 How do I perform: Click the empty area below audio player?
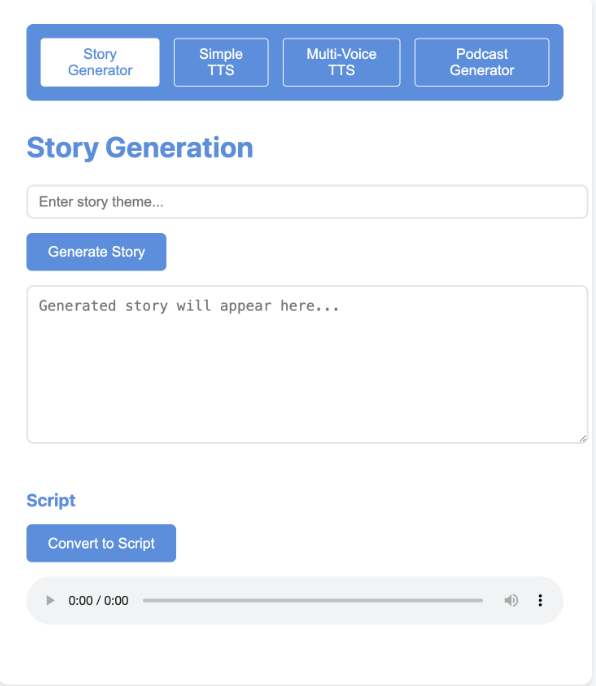point(295,654)
